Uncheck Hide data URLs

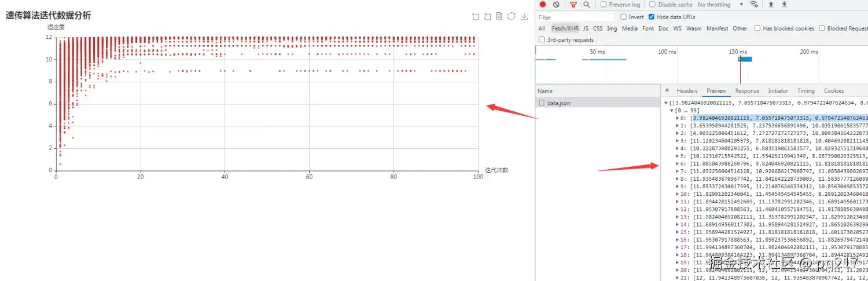point(652,17)
